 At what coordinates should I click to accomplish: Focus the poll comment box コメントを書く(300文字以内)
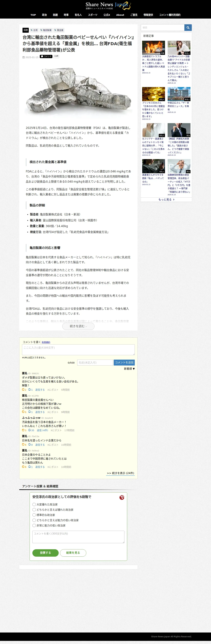(x=78, y=537)
